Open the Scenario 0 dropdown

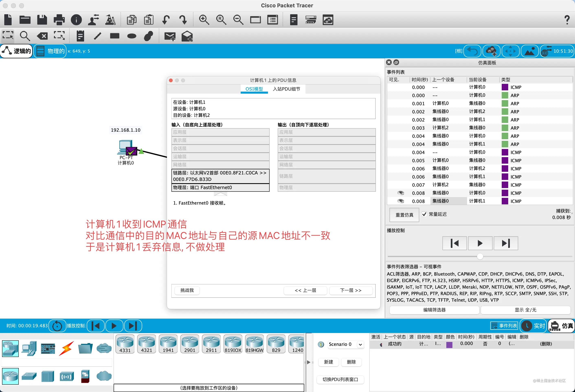click(x=346, y=344)
